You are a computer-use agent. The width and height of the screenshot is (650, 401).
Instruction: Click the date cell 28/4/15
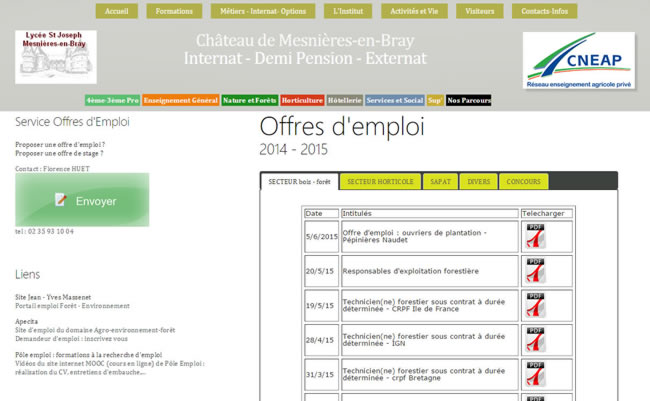(322, 340)
